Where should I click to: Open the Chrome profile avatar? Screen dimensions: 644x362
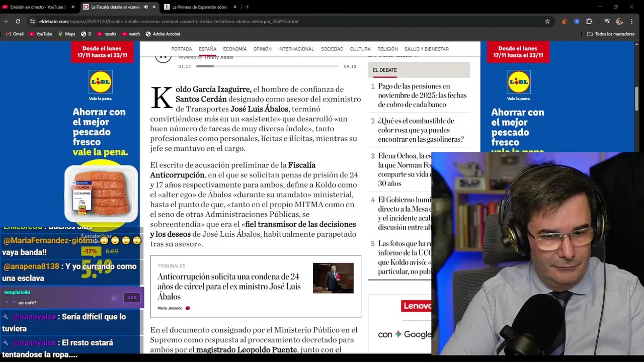[x=619, y=22]
